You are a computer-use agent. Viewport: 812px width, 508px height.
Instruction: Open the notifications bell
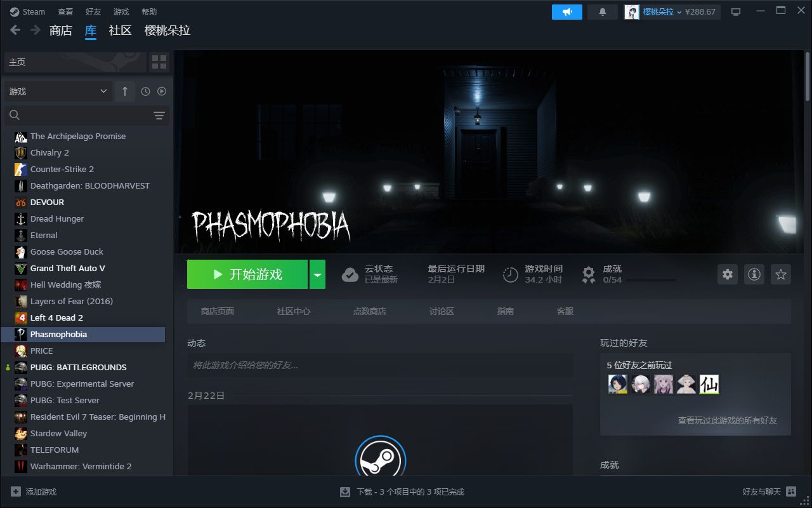602,12
